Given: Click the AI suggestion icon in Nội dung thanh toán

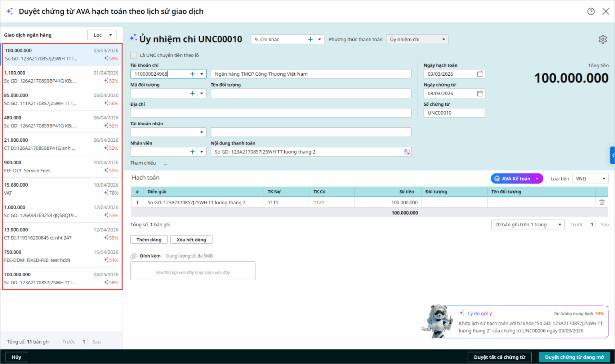Looking at the screenshot, I should tap(407, 152).
